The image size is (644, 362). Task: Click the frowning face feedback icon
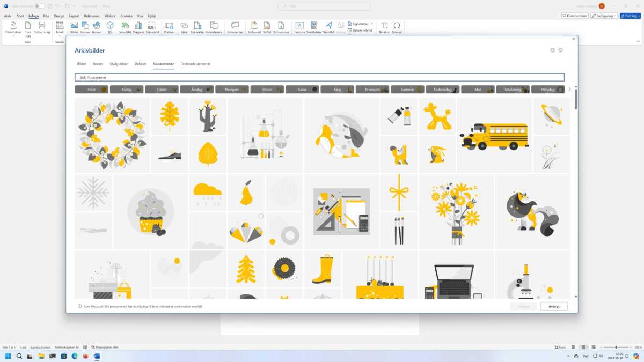click(560, 50)
